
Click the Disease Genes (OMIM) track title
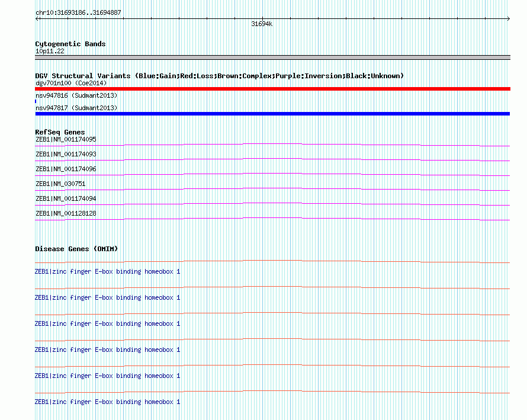pyautogui.click(x=76, y=249)
